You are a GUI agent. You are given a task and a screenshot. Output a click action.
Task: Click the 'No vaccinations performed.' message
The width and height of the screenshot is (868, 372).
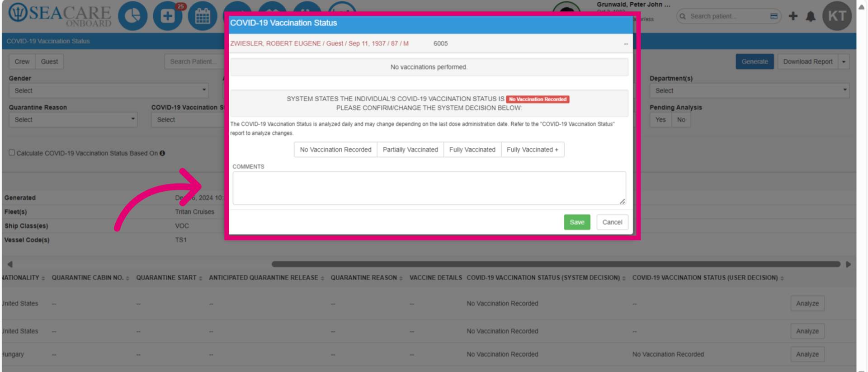tap(429, 67)
